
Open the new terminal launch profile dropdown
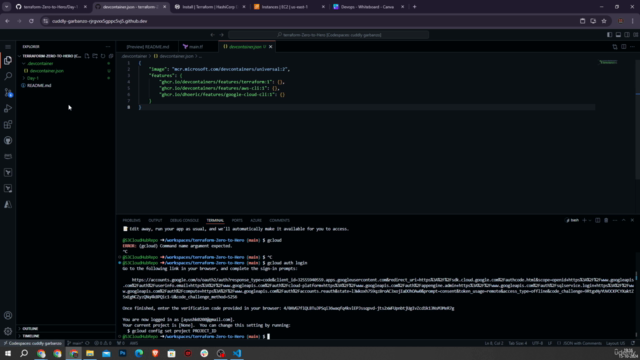(x=590, y=220)
